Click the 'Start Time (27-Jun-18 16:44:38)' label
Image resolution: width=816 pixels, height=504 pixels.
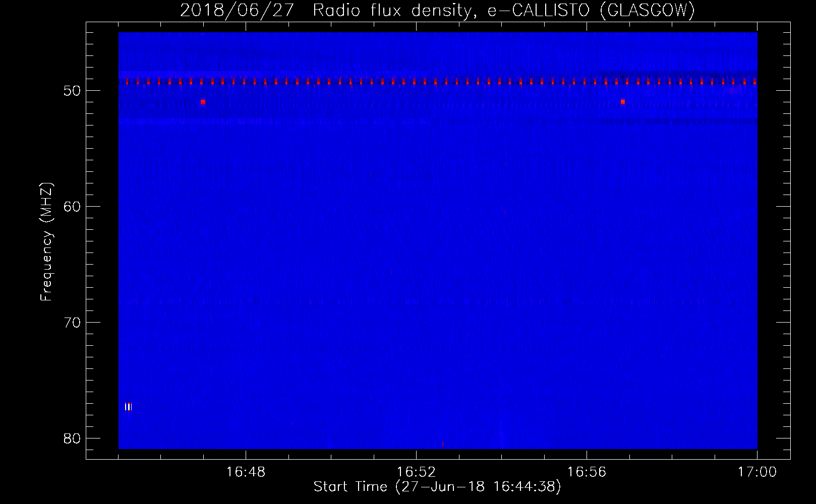437,487
